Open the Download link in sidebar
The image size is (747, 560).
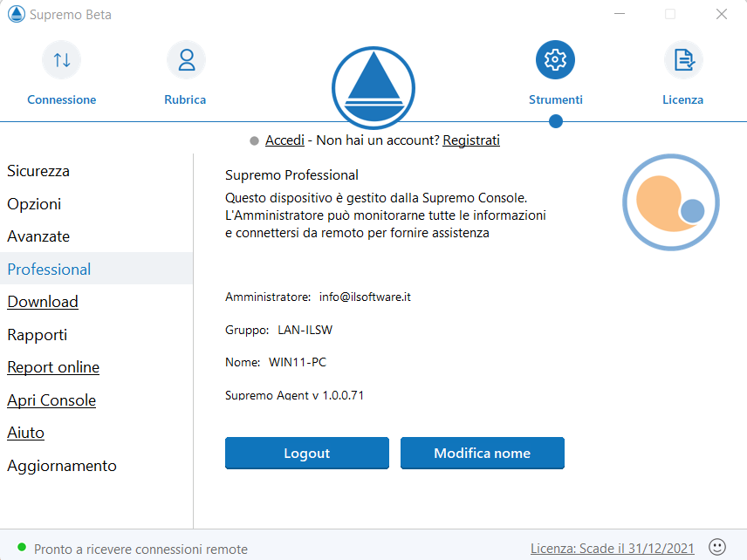tap(43, 302)
